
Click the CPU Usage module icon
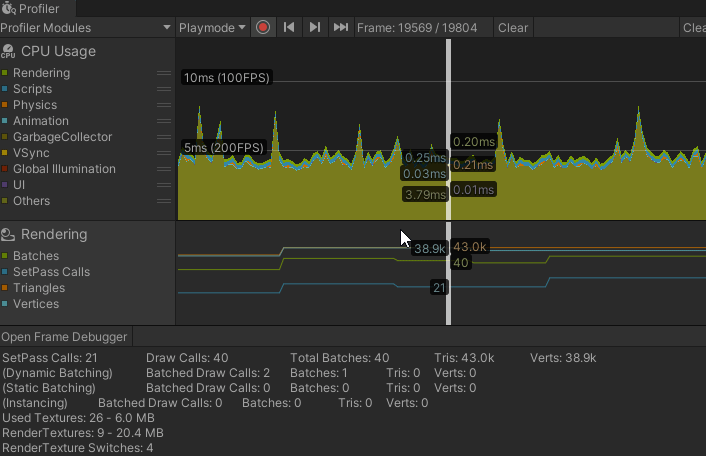(8, 51)
